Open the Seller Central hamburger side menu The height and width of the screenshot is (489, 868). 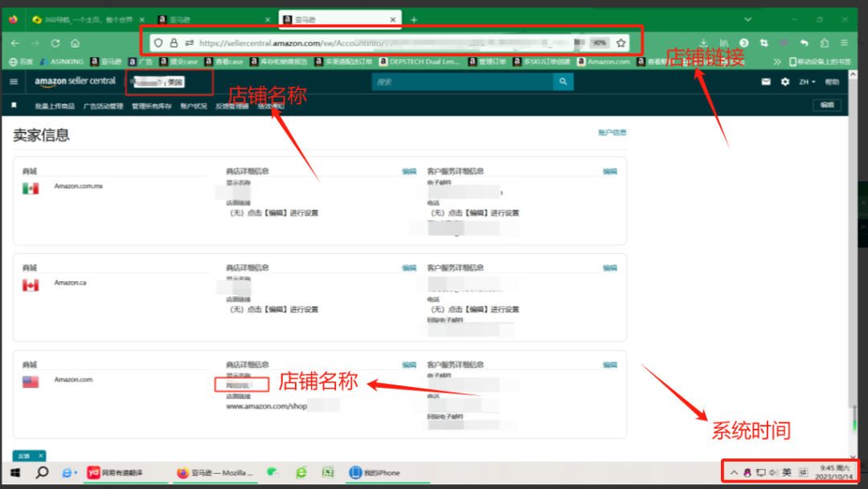pyautogui.click(x=14, y=82)
